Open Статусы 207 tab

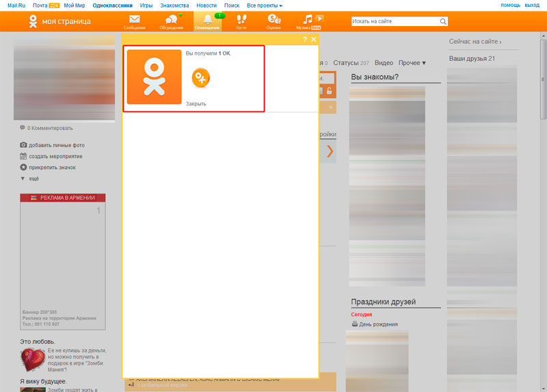[x=351, y=63]
